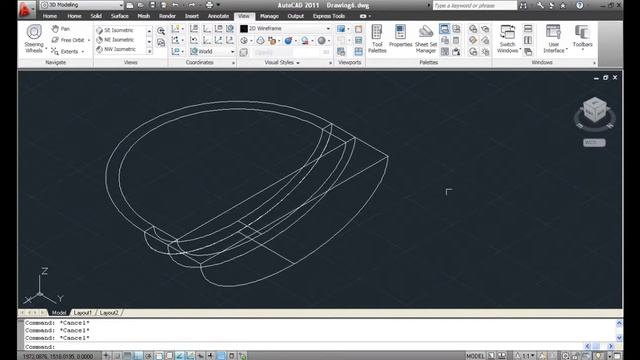Image resolution: width=640 pixels, height=360 pixels.
Task: Open the Free Orbit dropdown arrow
Action: (x=89, y=40)
